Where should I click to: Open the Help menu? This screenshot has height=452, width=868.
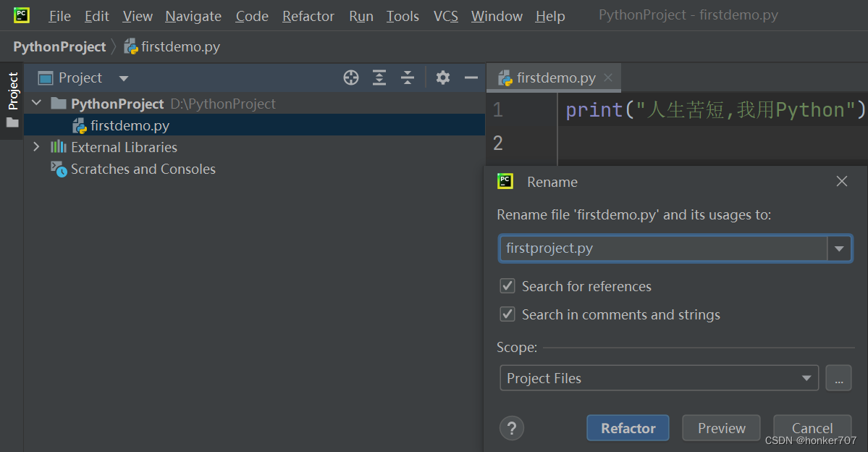click(550, 17)
